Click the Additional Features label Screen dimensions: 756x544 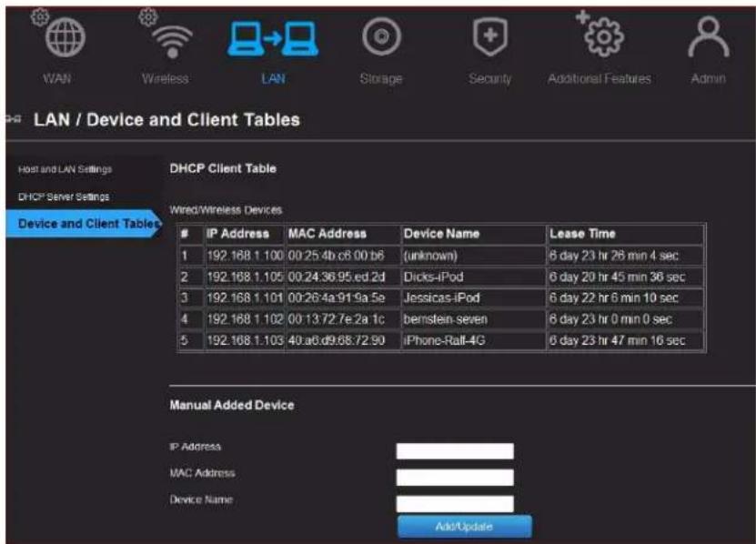(600, 78)
